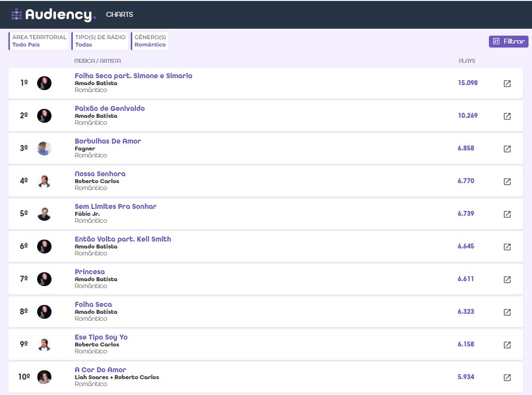This screenshot has width=532, height=395.
Task: Open the Gênero(s) filter
Action: pyautogui.click(x=150, y=41)
